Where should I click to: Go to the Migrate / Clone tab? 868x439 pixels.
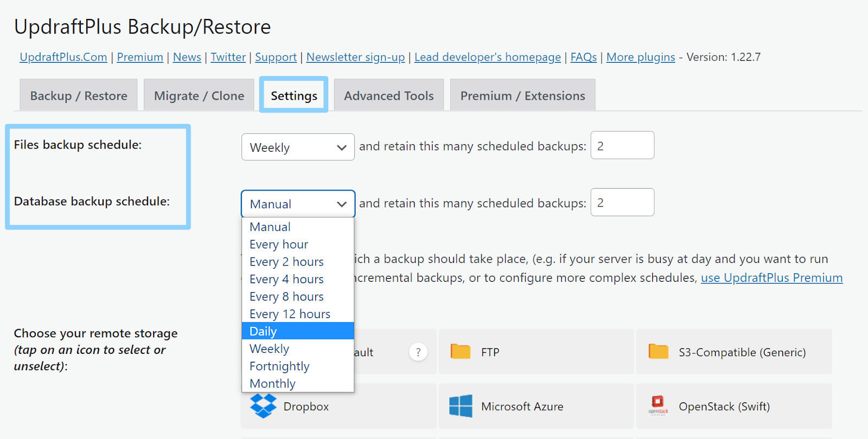[x=199, y=96]
